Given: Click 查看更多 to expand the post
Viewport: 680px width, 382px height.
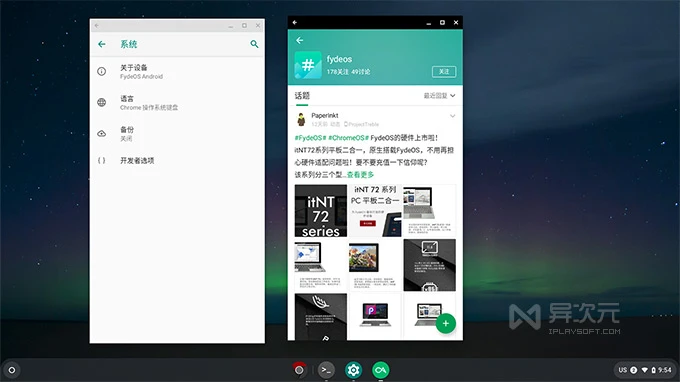Looking at the screenshot, I should (360, 175).
